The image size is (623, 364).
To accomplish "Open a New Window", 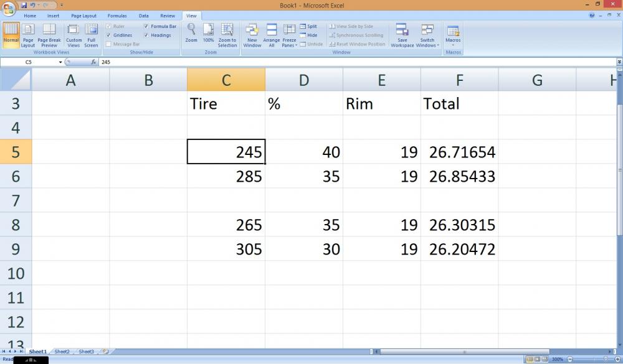I will [x=252, y=35].
